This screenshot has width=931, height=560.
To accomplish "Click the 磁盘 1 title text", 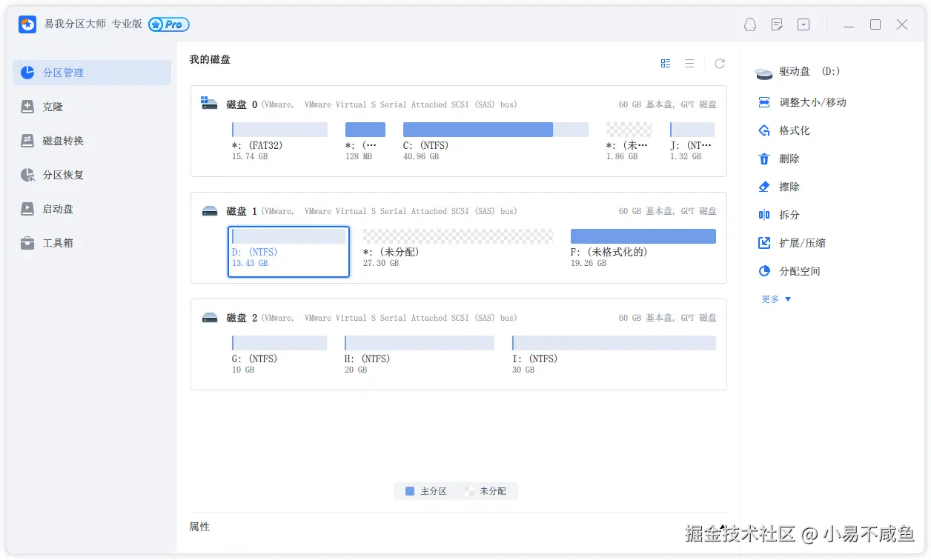I will [x=242, y=211].
